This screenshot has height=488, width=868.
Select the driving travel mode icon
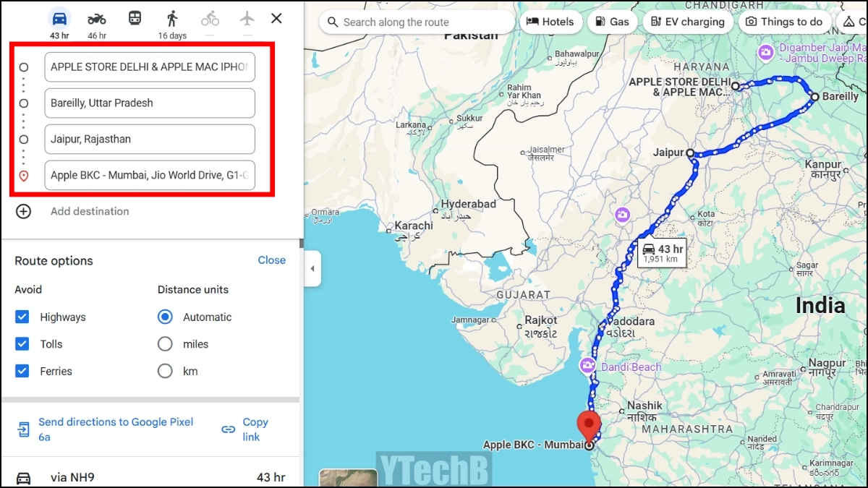[59, 18]
